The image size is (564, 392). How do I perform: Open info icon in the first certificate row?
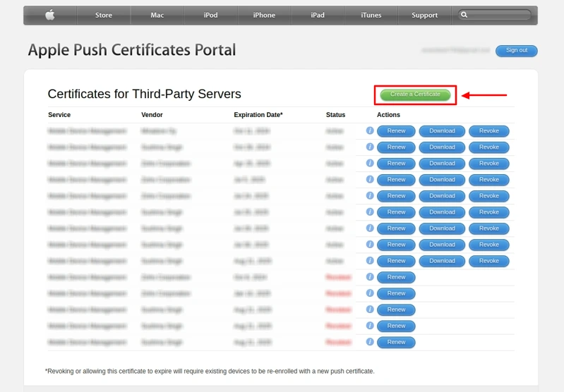click(370, 130)
